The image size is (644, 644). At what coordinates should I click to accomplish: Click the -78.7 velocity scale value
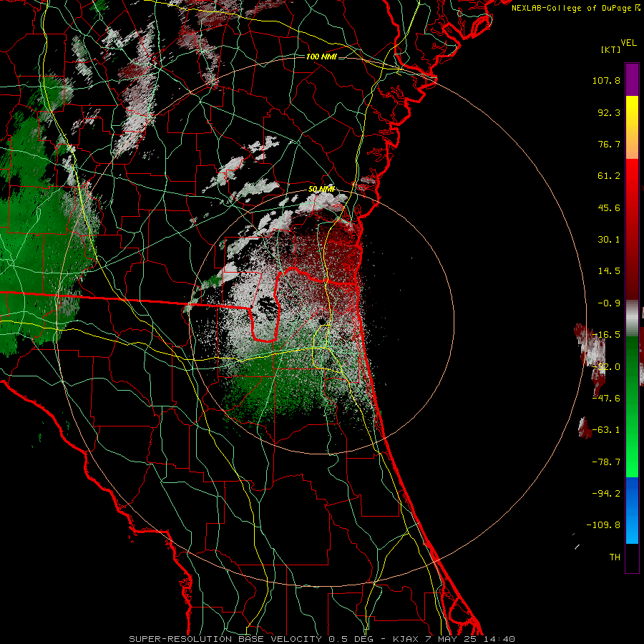pos(606,462)
